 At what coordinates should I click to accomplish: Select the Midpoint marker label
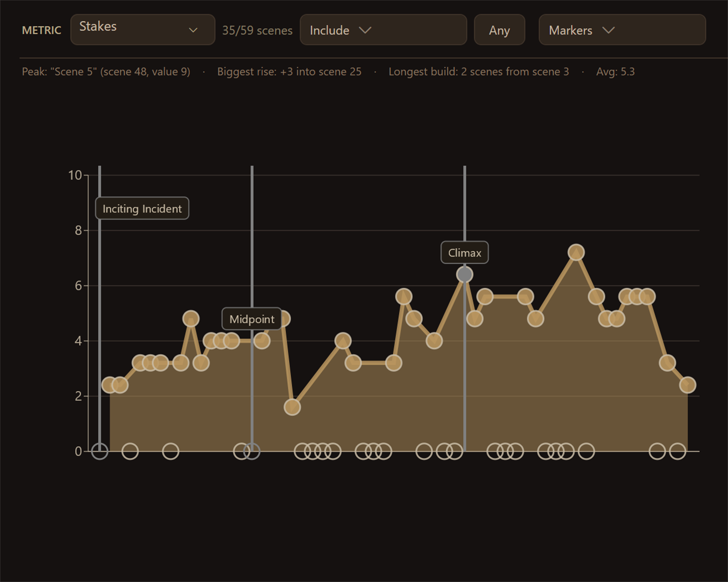[x=252, y=319]
